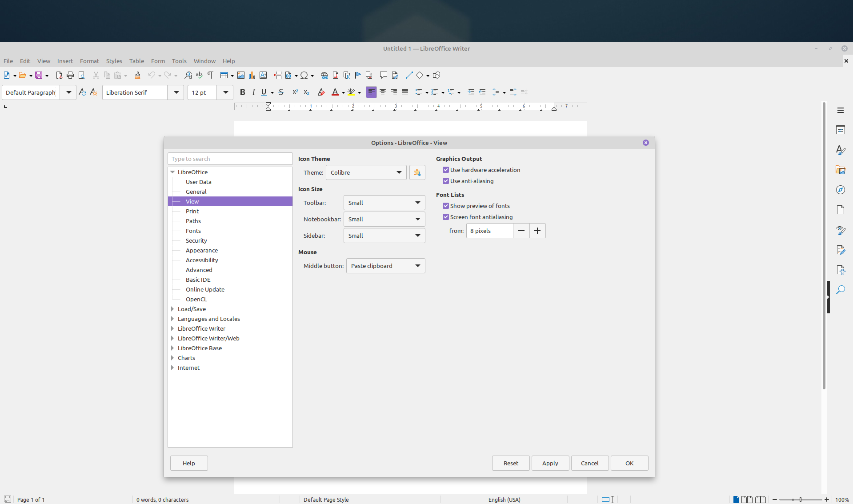Open the Styles menu
The image size is (853, 504).
(114, 61)
